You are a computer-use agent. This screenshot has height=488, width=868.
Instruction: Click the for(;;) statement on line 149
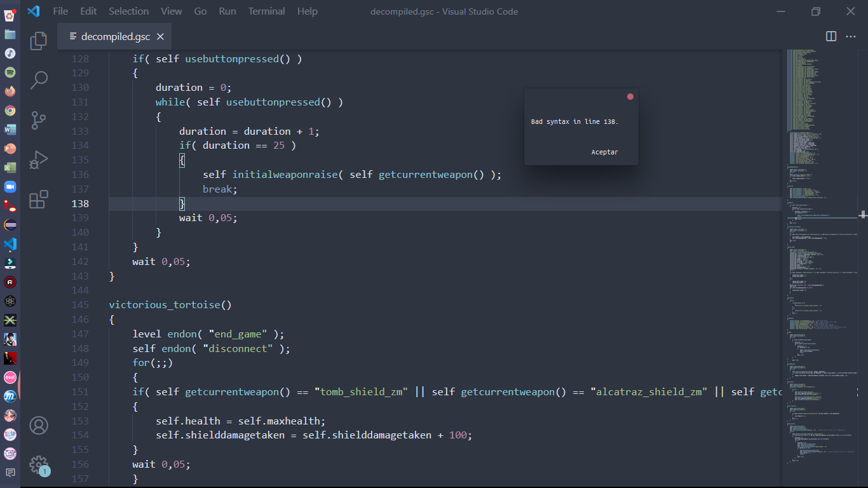(153, 363)
